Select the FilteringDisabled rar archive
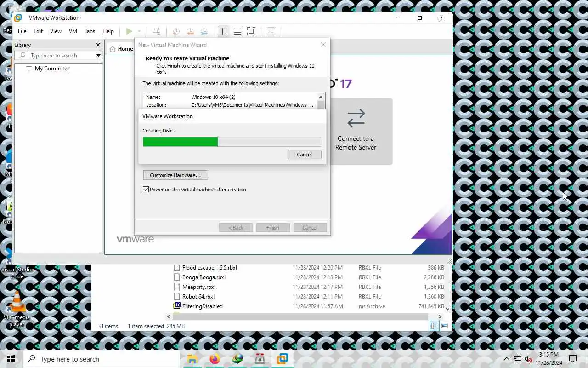 point(202,306)
